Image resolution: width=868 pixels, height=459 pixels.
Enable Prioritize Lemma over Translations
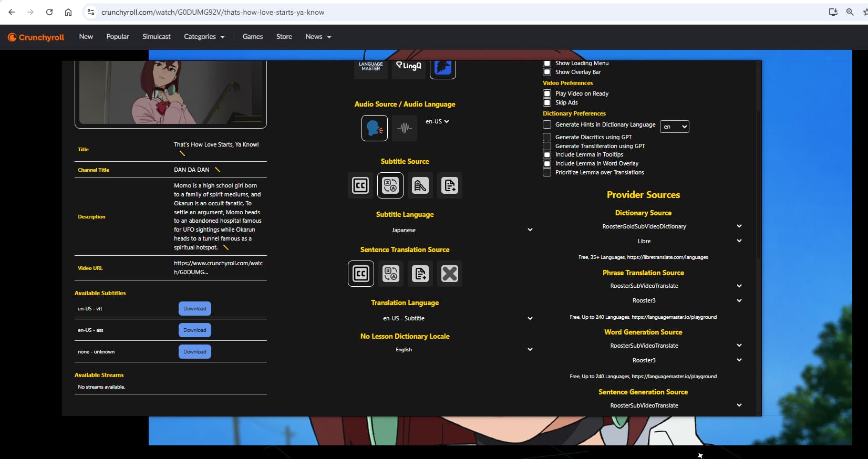click(x=547, y=172)
